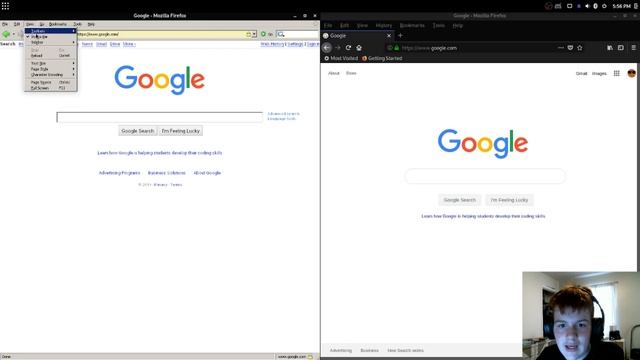Image resolution: width=640 pixels, height=360 pixels.
Task: Open the Edit menu in old Firefox
Action: coord(17,24)
